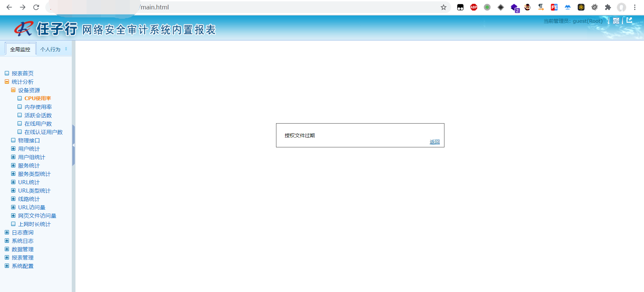Click the FE extension icon
Viewport: 644px width, 292px height.
tap(554, 7)
